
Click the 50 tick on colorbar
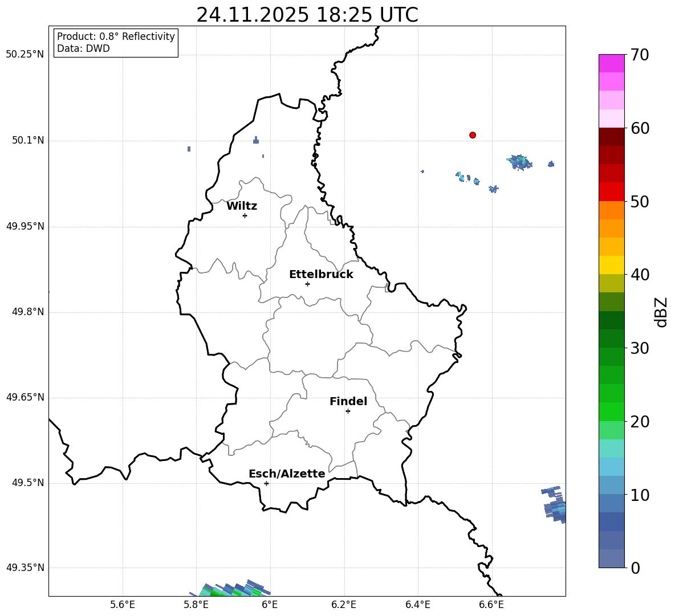[x=639, y=201]
